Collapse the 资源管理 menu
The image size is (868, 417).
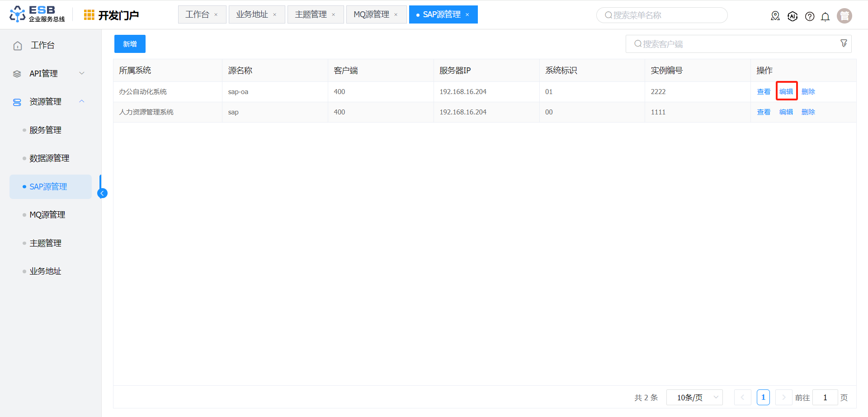coord(82,101)
